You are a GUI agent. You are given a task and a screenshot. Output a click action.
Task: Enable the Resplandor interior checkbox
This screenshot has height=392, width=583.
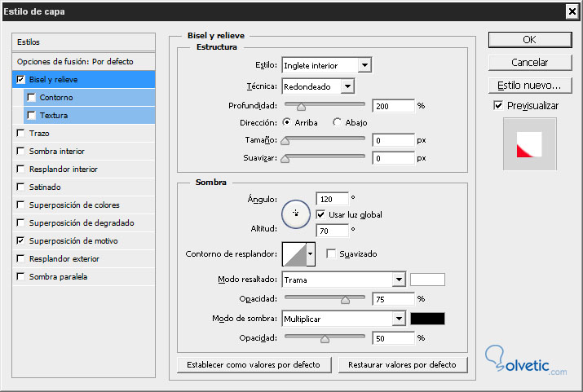(x=21, y=169)
